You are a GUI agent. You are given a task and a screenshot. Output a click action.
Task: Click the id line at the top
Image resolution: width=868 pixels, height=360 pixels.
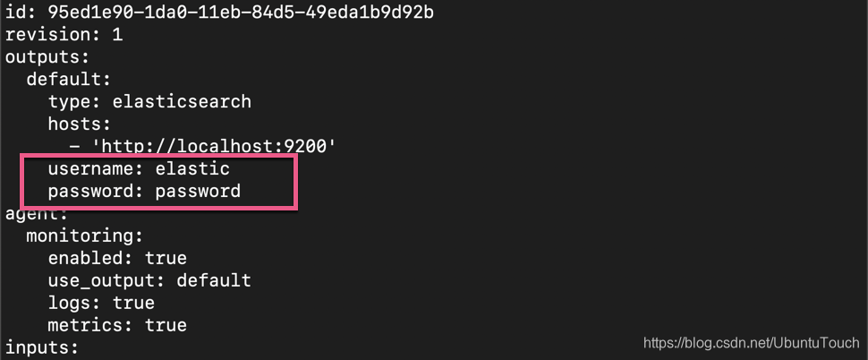point(219,13)
